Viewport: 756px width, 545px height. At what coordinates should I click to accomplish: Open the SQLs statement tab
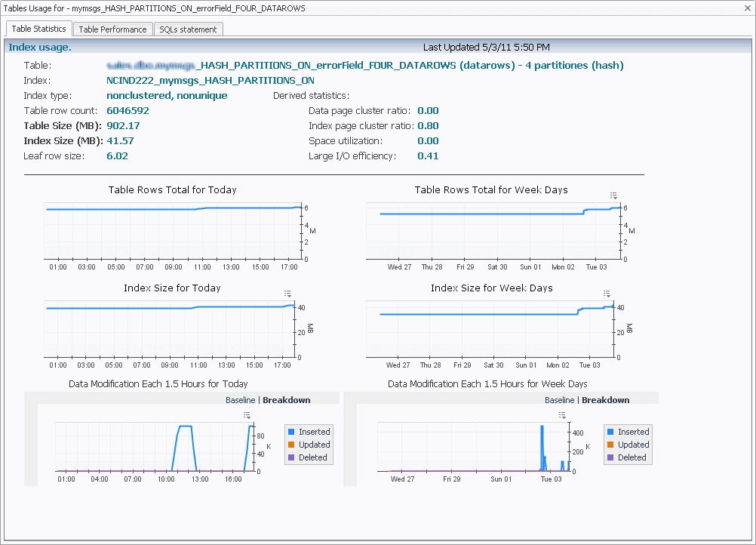pyautogui.click(x=188, y=29)
